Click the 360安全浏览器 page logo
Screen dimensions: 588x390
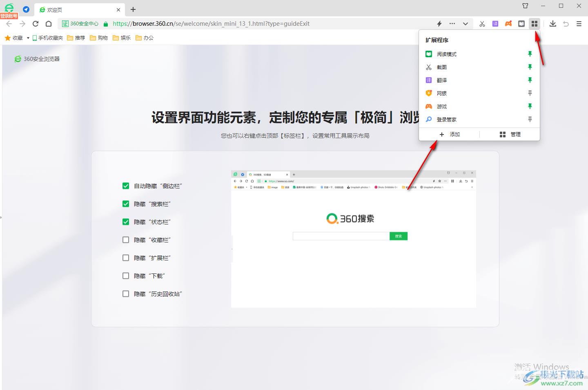tap(37, 59)
